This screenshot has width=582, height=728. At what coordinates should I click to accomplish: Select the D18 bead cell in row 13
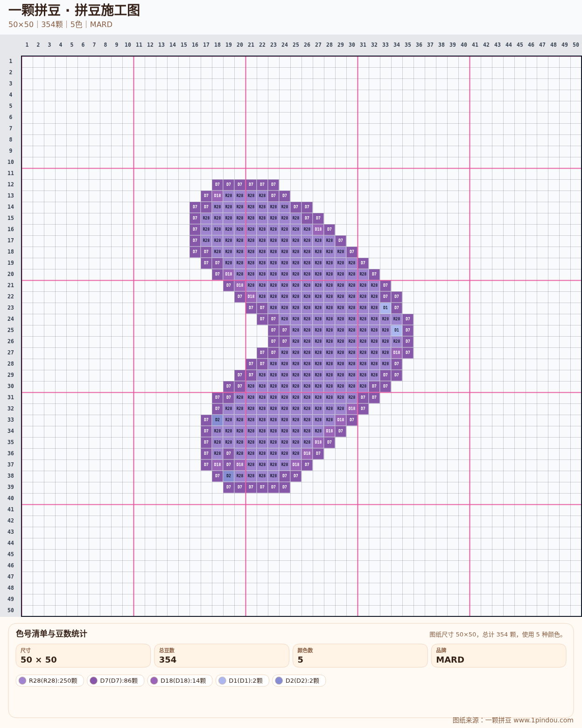(217, 196)
